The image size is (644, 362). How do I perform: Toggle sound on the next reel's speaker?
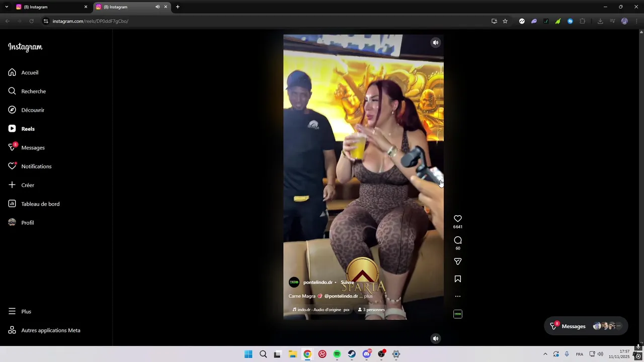click(436, 338)
